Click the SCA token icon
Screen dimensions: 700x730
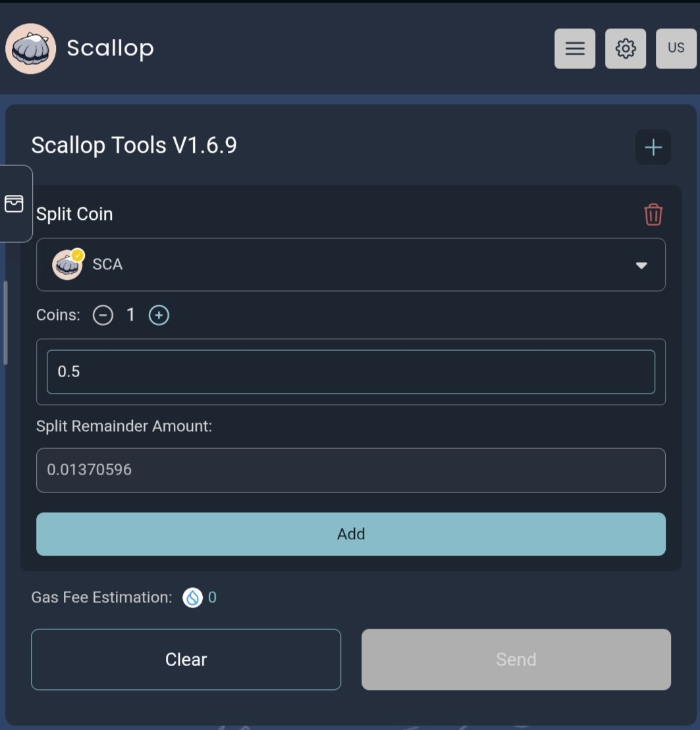pos(68,264)
